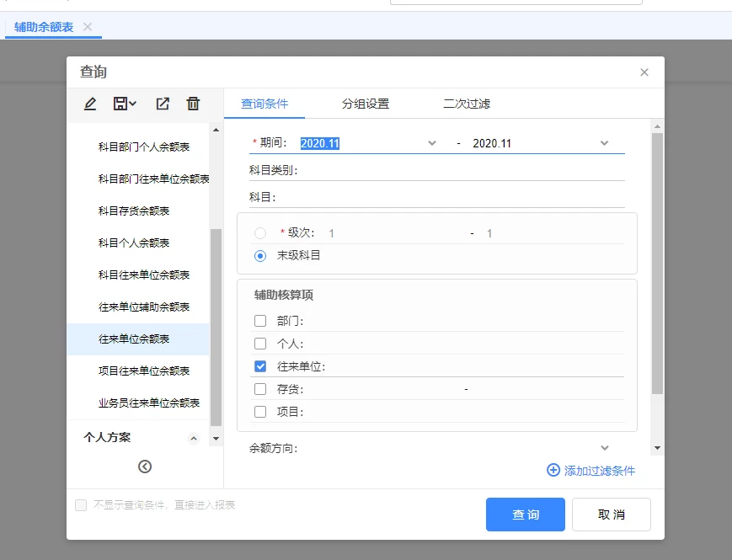Tick the 不显示查询条件 checkbox
The image size is (732, 560).
(81, 505)
